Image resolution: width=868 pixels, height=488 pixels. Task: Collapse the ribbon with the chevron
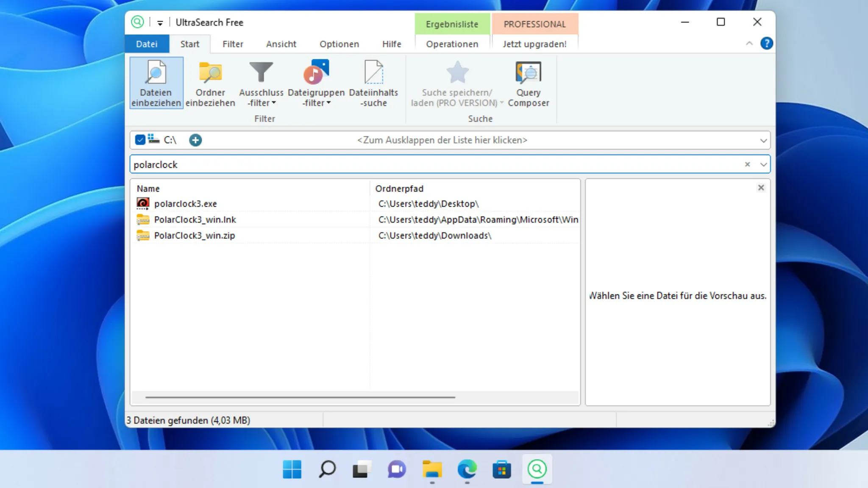tap(749, 43)
